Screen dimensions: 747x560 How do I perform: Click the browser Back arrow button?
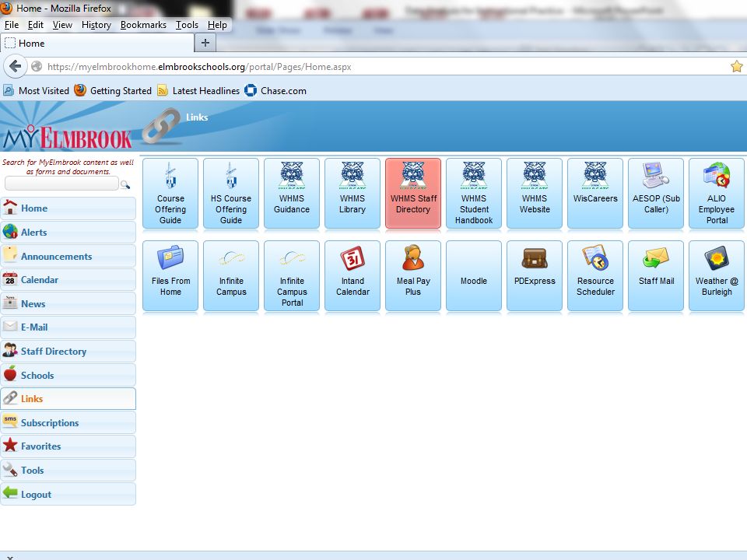tap(15, 66)
